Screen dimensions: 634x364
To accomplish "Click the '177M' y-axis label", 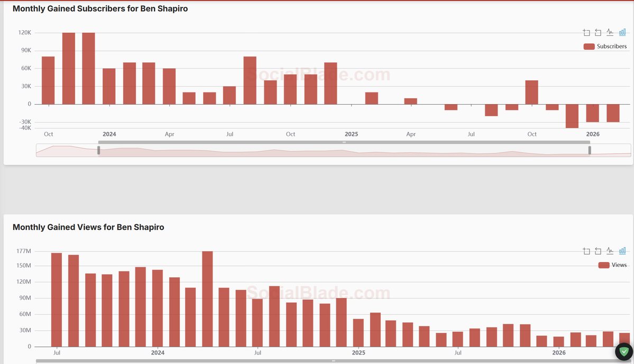I will (x=24, y=251).
